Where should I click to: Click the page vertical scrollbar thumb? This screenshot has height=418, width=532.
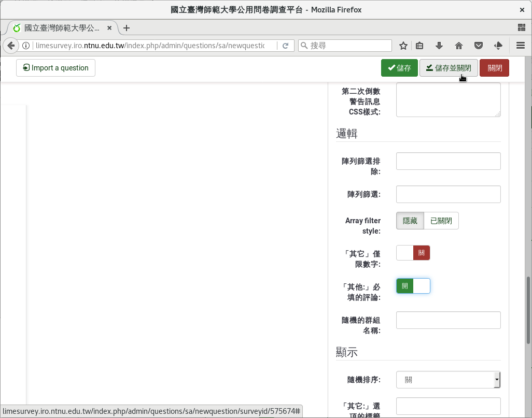click(x=528, y=310)
